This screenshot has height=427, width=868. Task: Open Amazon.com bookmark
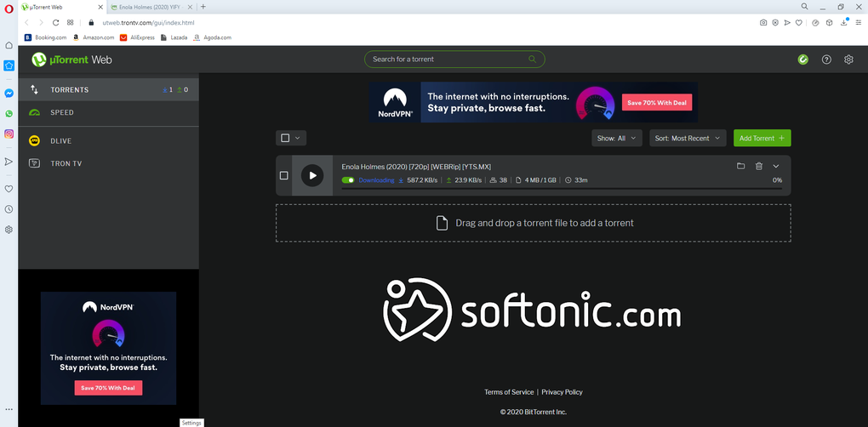[94, 37]
